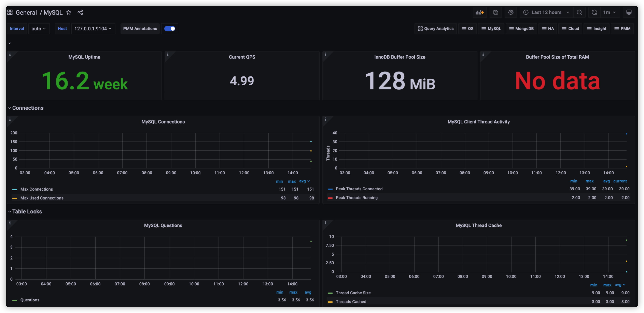
Task: Sort MySQL Questions legend by max
Action: click(293, 292)
